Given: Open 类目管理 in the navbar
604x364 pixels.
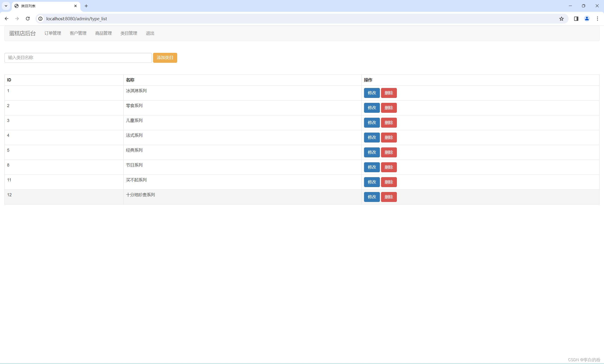Looking at the screenshot, I should pyautogui.click(x=129, y=33).
